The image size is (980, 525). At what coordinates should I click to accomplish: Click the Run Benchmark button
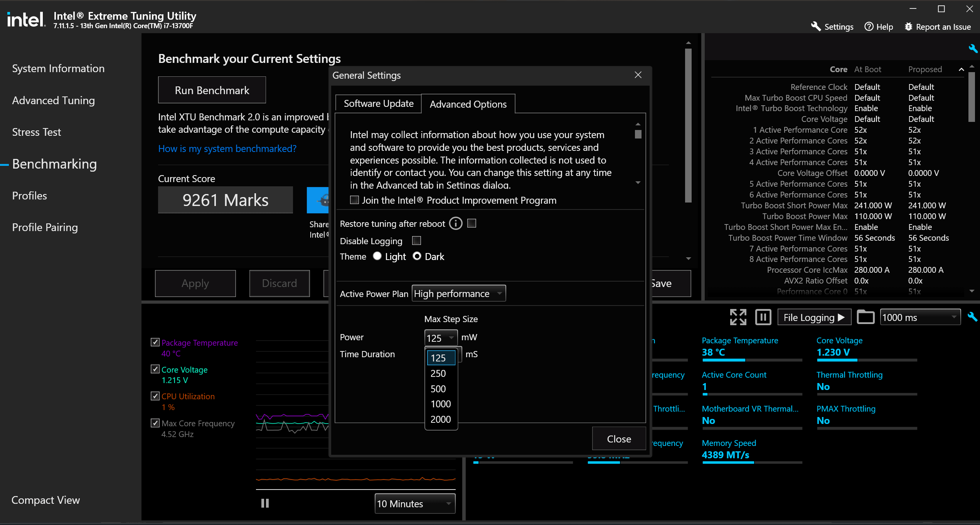click(212, 90)
